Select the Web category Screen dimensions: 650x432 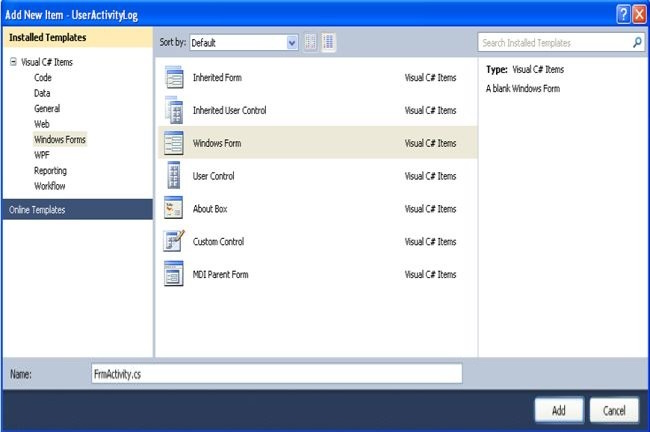(41, 124)
